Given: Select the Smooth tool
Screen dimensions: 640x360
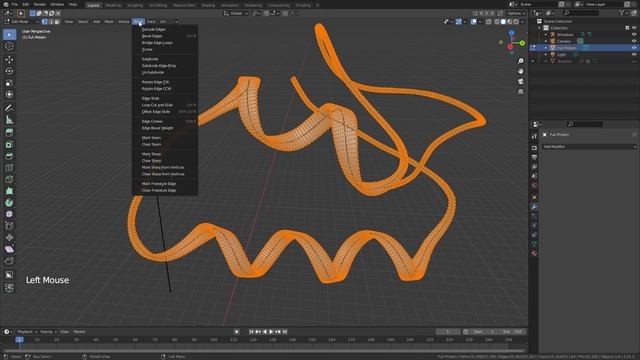Looking at the screenshot, I should (9, 214).
